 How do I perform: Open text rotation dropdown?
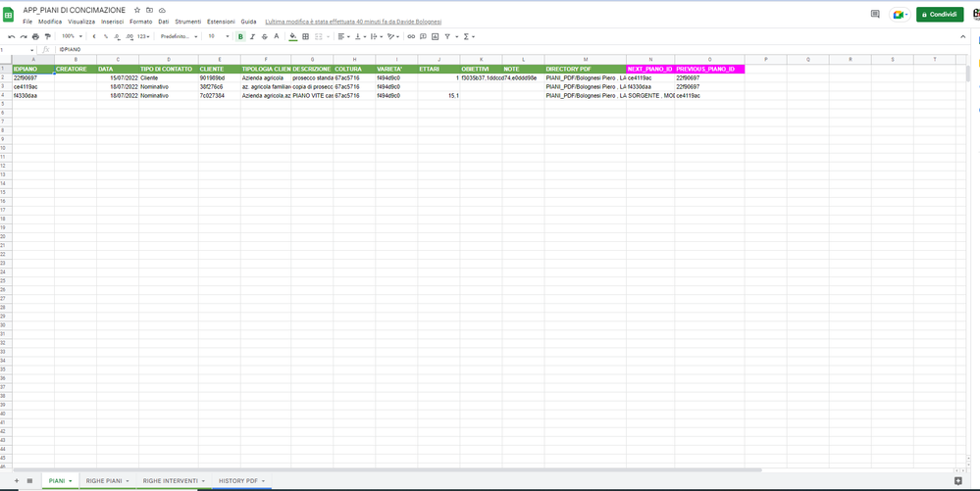pos(393,37)
